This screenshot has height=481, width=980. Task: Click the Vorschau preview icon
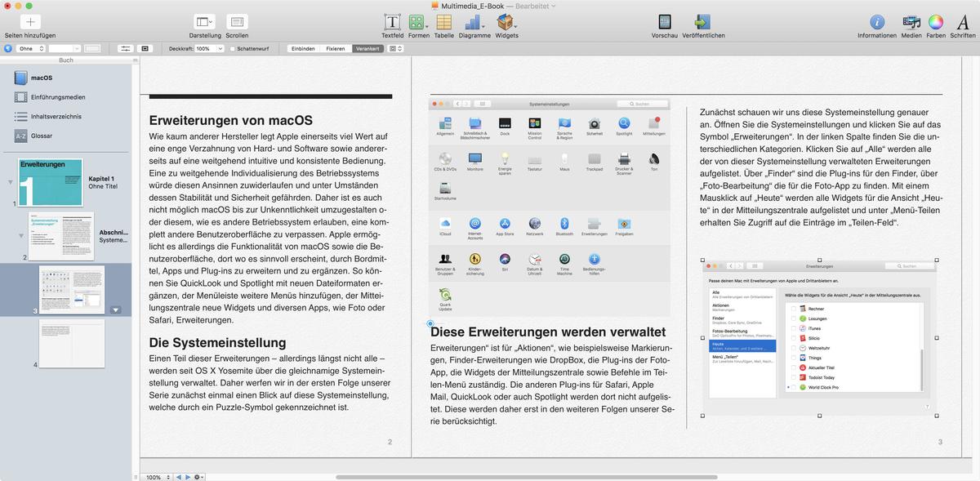click(x=665, y=22)
